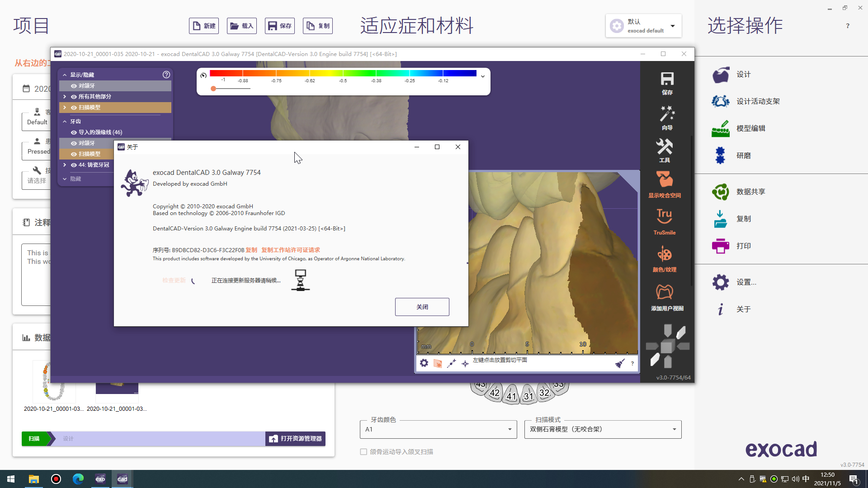Launch the TruSmile view icon
Viewport: 868px width, 488px height.
coord(664,216)
